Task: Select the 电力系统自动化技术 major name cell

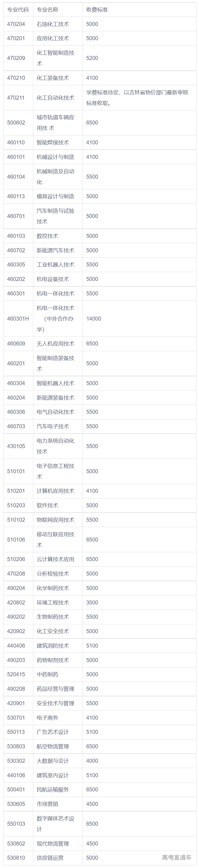Action: click(x=55, y=446)
